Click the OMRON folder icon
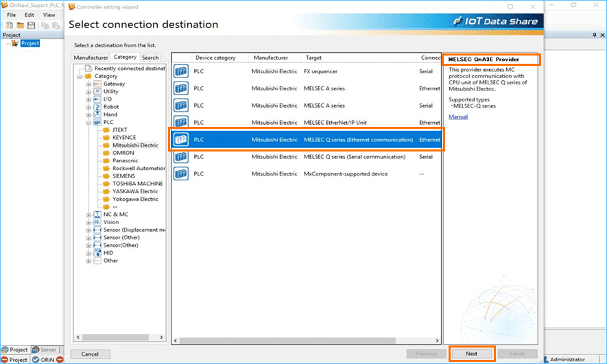 [106, 153]
